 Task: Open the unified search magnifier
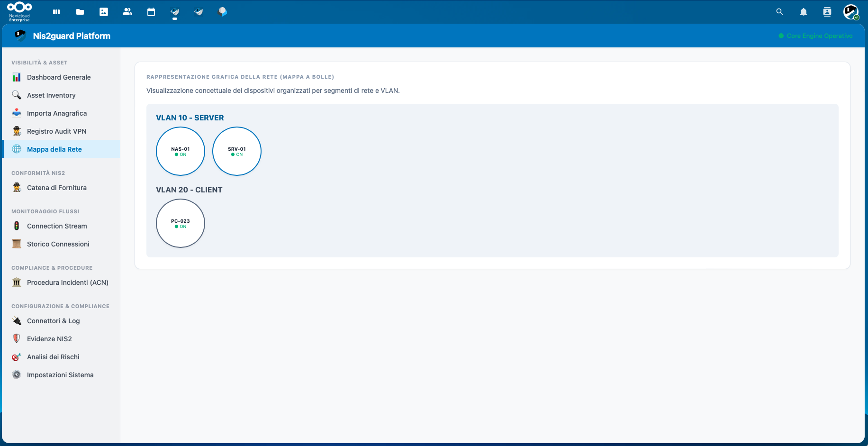tap(780, 12)
